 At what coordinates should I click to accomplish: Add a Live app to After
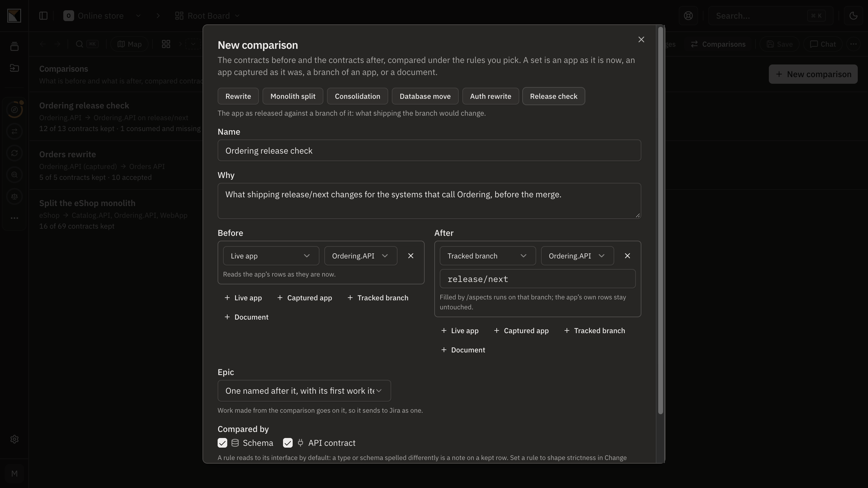460,331
